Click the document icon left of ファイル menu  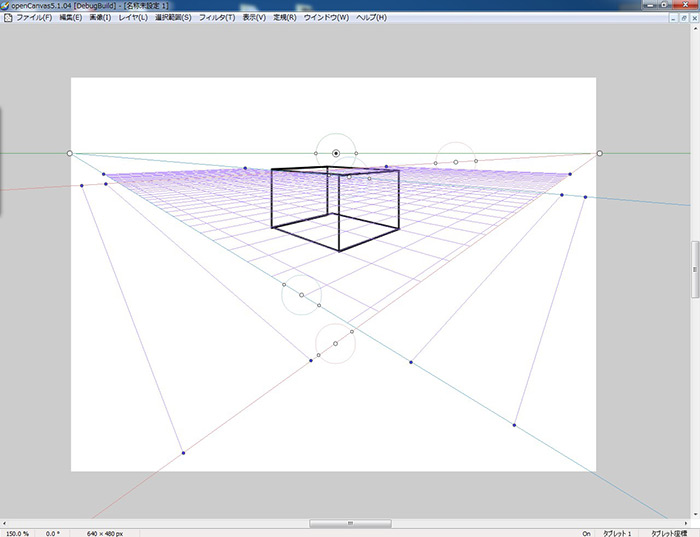coord(7,18)
